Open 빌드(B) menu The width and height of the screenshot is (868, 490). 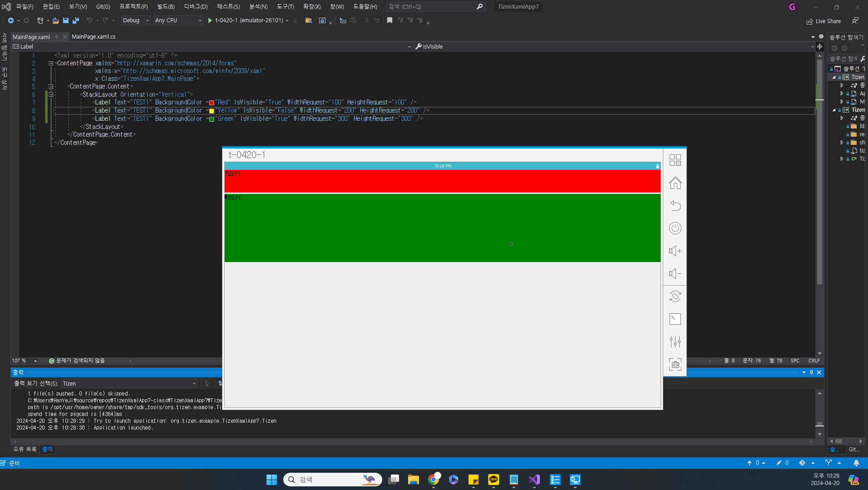coord(166,7)
